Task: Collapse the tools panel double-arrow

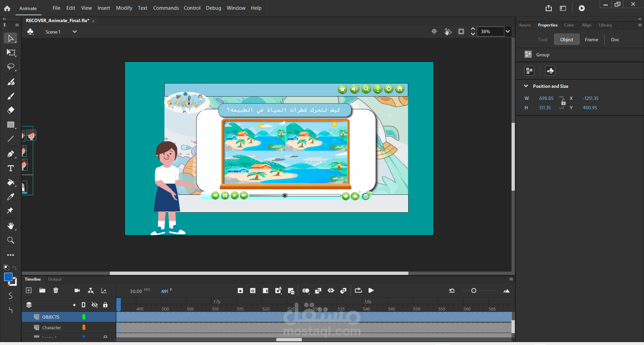Action: (x=4, y=19)
